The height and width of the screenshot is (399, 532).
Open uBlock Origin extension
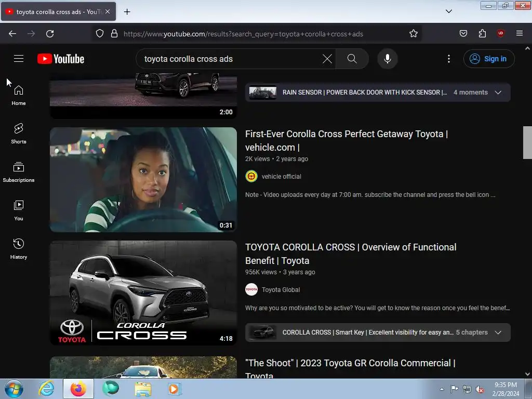click(500, 33)
